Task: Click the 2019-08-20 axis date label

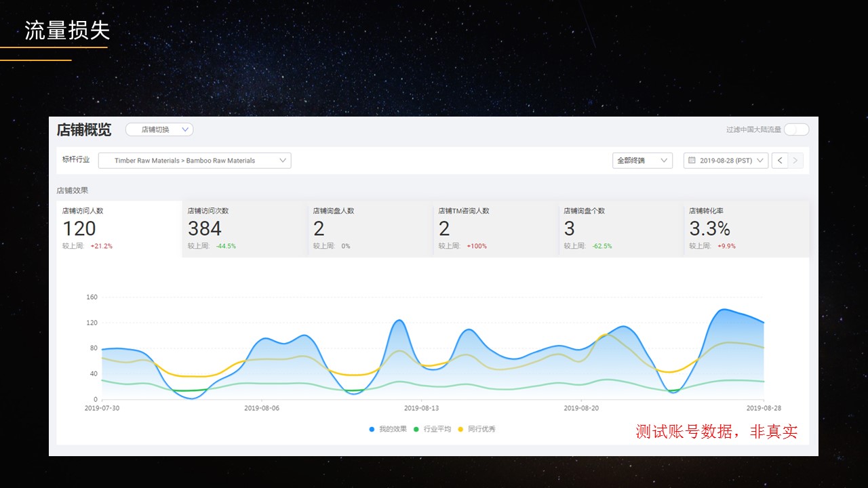Action: click(x=582, y=408)
